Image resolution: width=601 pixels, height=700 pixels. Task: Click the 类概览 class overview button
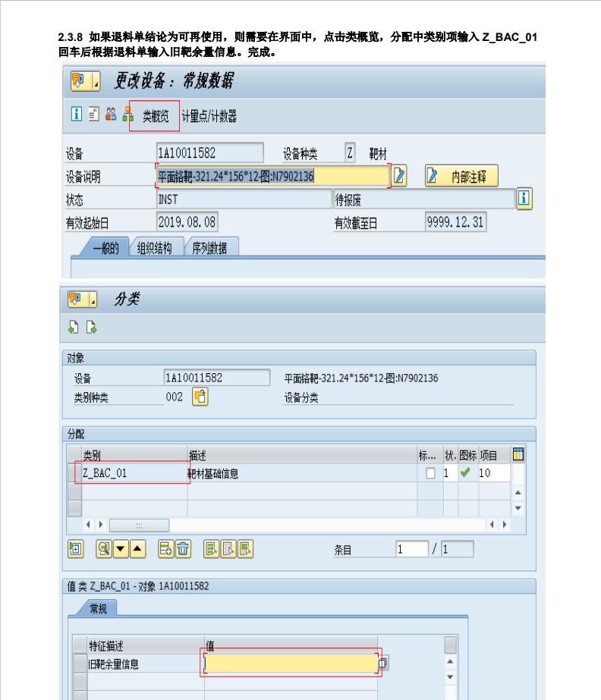[155, 116]
